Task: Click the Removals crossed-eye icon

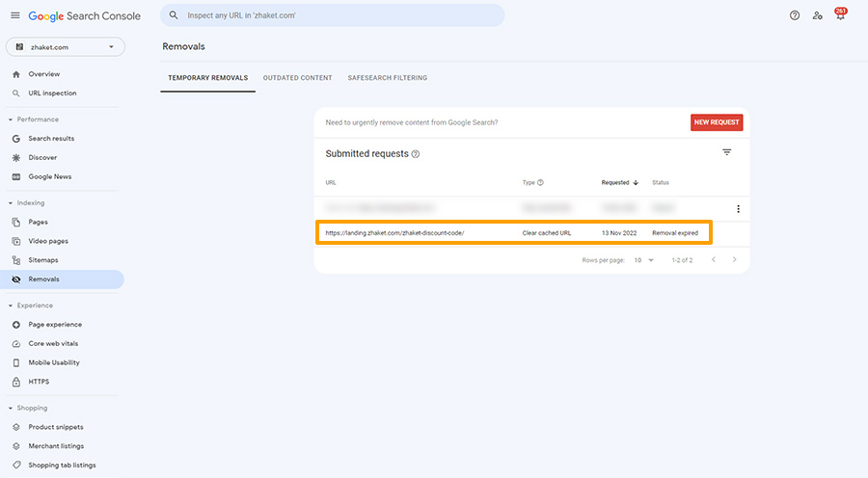Action: (x=16, y=279)
